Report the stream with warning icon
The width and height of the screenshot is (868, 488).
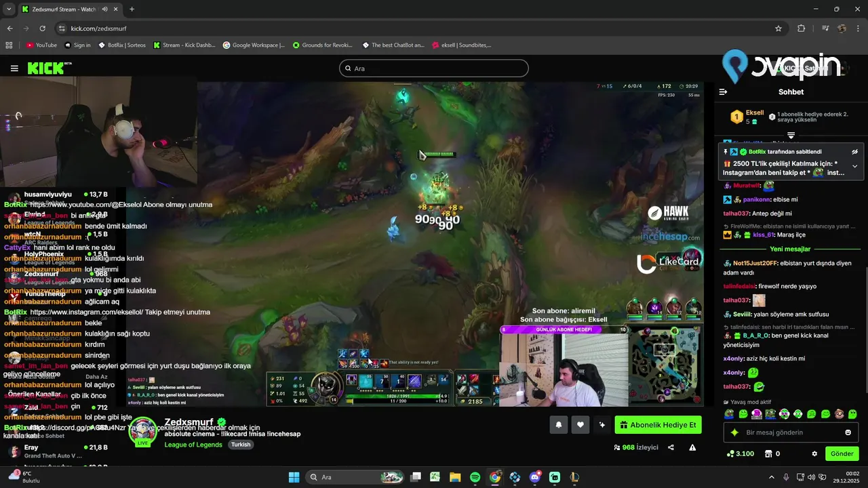[692, 447]
